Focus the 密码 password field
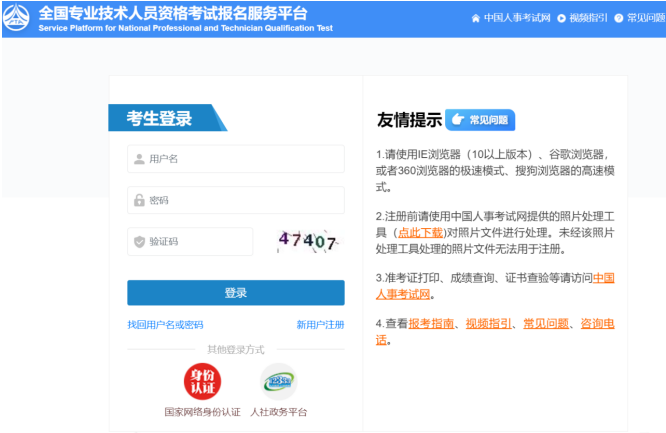 click(x=240, y=200)
